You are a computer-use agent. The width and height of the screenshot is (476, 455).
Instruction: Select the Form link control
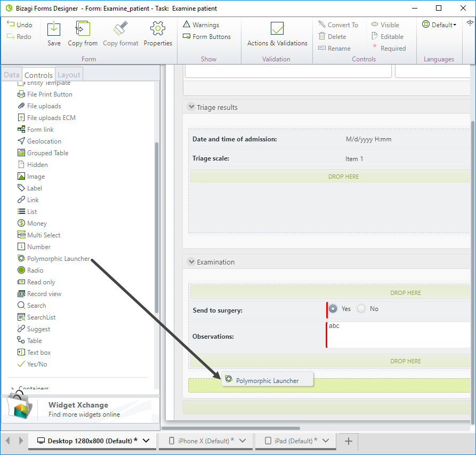tap(36, 130)
